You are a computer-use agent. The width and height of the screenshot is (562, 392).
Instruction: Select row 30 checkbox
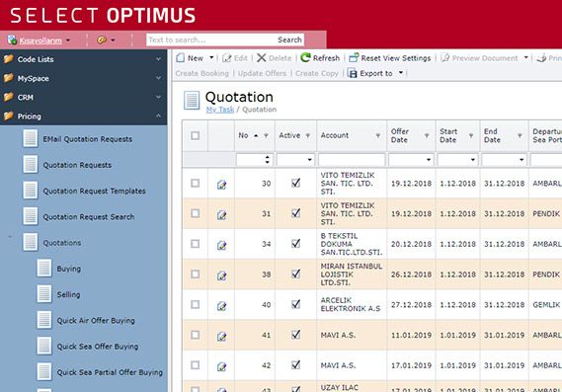point(195,183)
